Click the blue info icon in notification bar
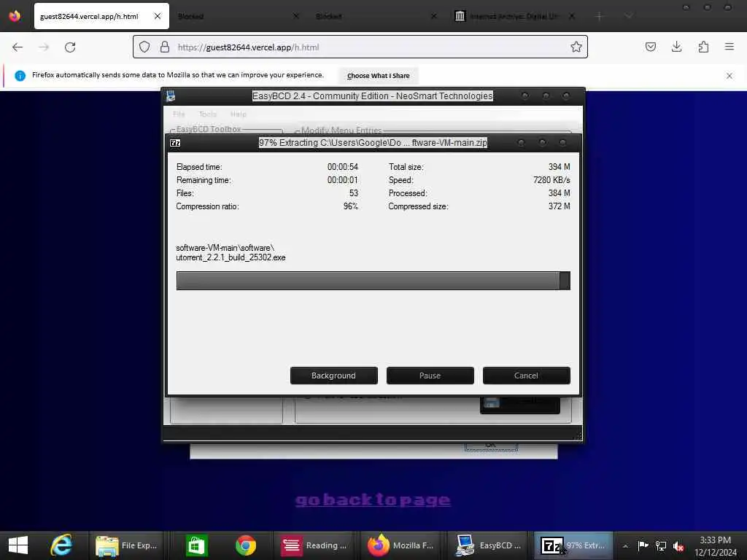This screenshot has height=560, width=747. coord(20,76)
